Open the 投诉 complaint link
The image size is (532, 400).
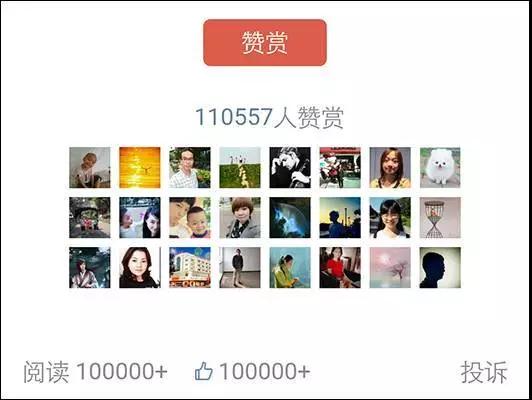tap(484, 372)
